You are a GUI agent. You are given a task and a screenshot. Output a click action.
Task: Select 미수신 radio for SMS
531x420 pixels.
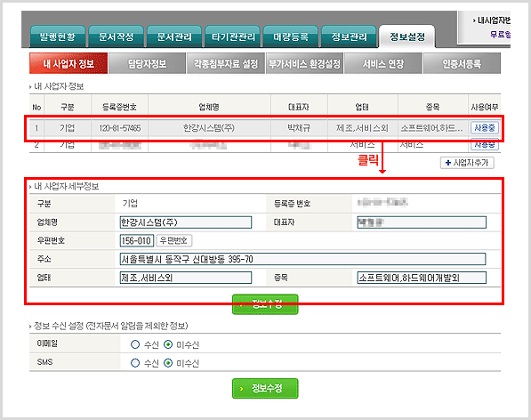click(168, 363)
